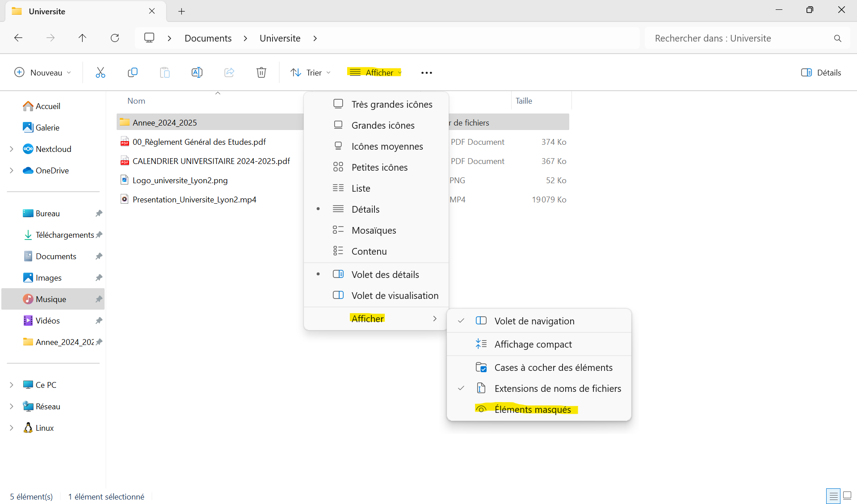Image resolution: width=857 pixels, height=504 pixels.
Task: Click the back navigation arrow
Action: point(18,38)
